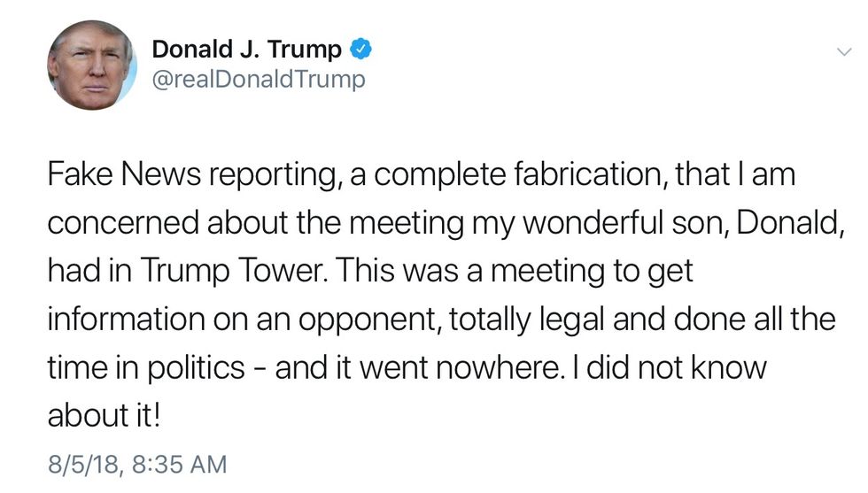Click the words "about it!" ending the tweet
868x493 pixels.
(x=104, y=415)
